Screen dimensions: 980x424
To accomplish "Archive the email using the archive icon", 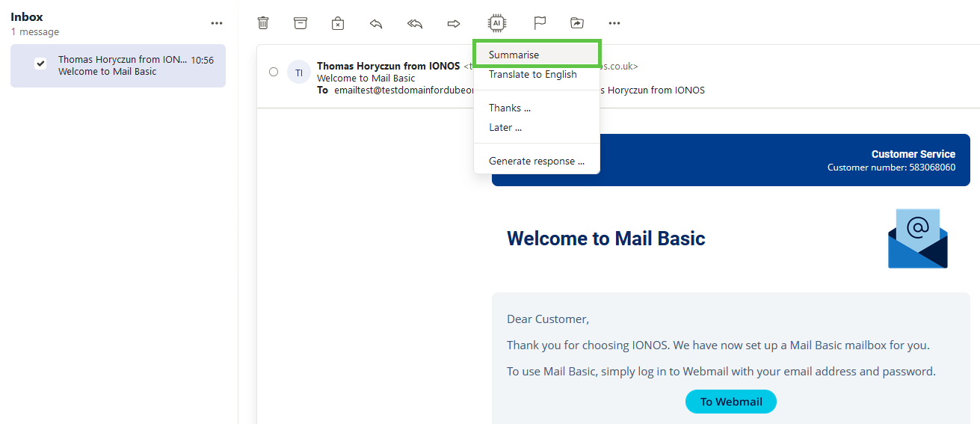I will [301, 23].
